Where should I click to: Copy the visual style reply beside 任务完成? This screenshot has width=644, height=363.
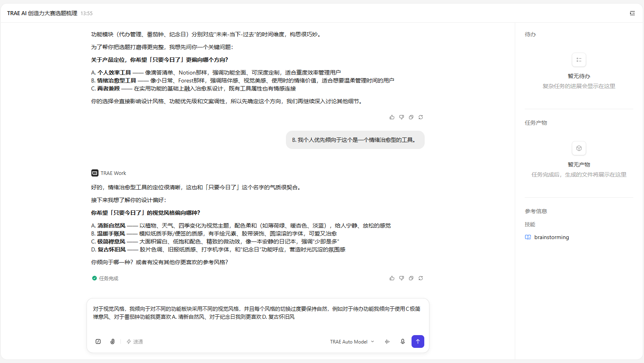tap(411, 278)
